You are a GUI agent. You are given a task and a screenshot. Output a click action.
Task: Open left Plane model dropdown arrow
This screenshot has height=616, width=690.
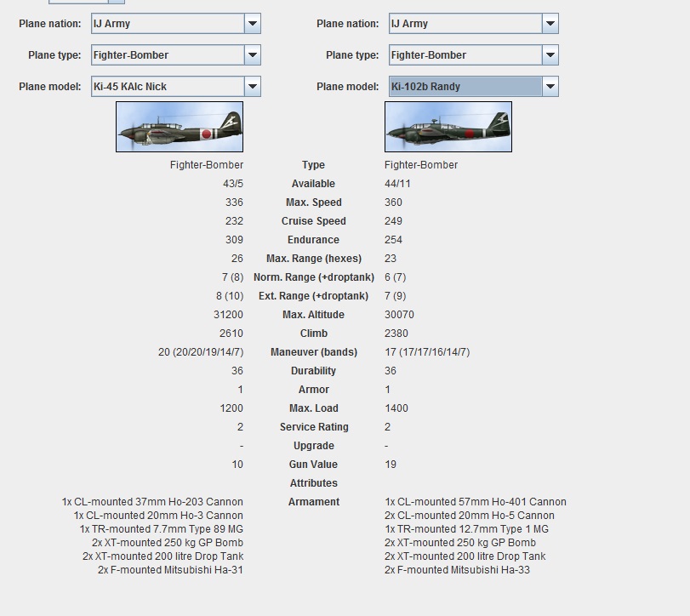(x=253, y=86)
